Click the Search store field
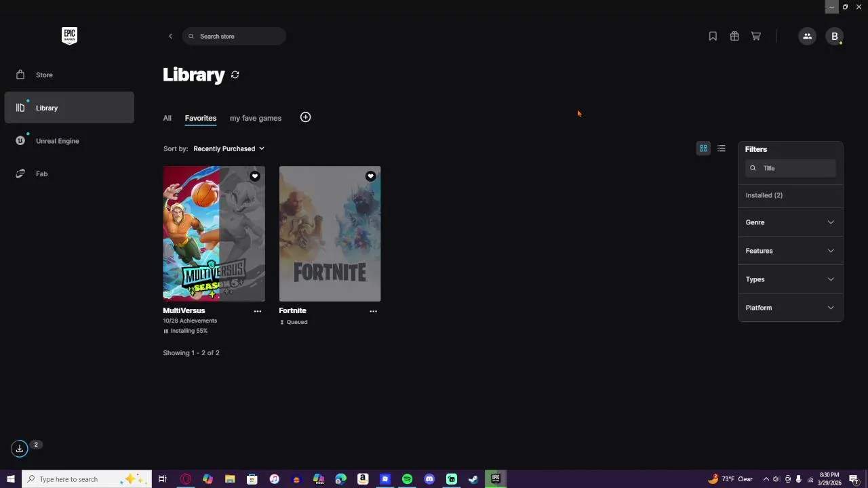 tap(234, 36)
